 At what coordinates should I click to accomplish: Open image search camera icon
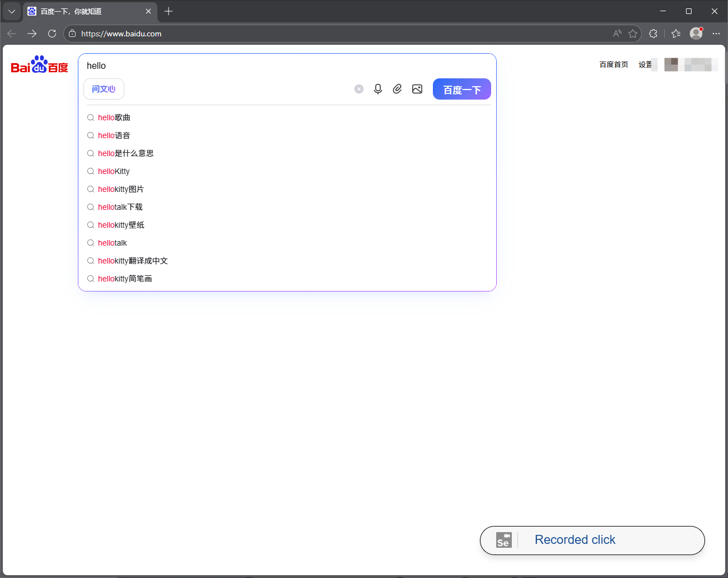pos(417,89)
